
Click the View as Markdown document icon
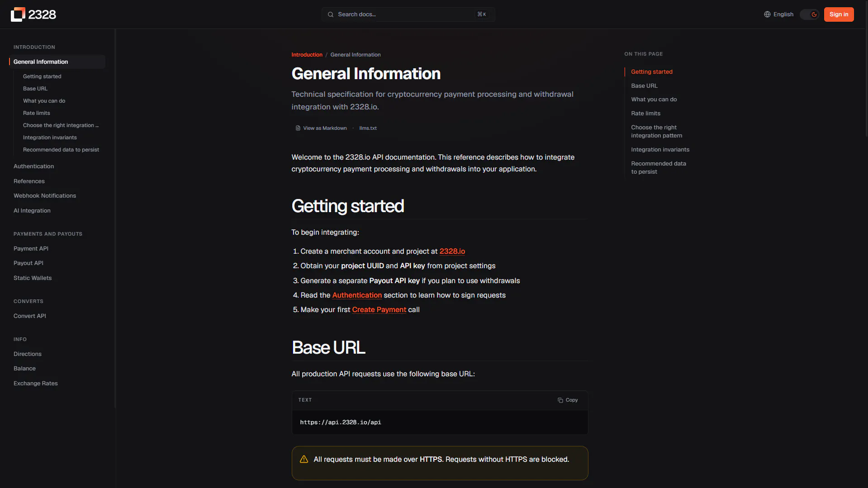[298, 128]
